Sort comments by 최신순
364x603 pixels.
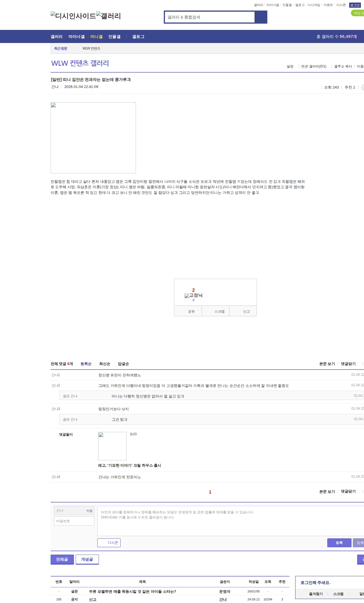pyautogui.click(x=105, y=364)
